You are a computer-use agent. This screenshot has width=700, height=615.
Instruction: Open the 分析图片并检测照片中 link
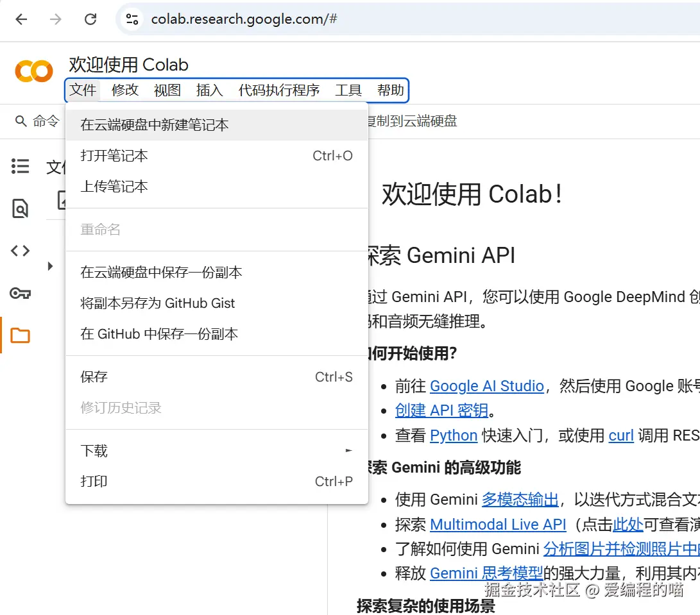pos(622,548)
